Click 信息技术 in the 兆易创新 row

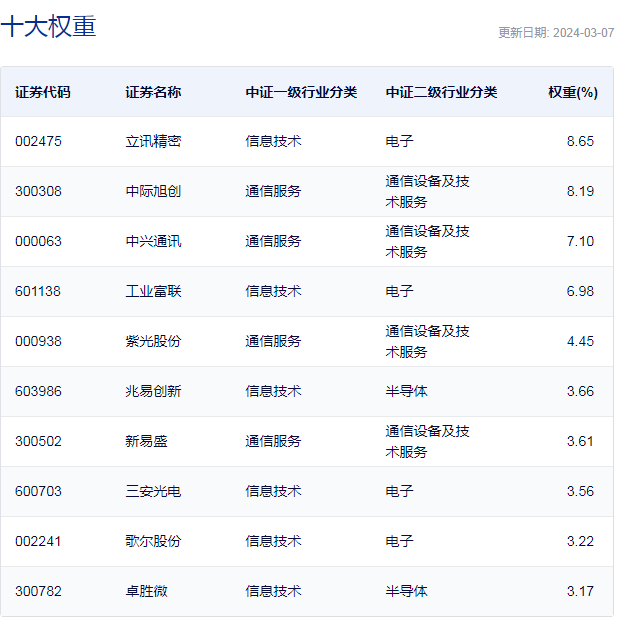point(273,391)
